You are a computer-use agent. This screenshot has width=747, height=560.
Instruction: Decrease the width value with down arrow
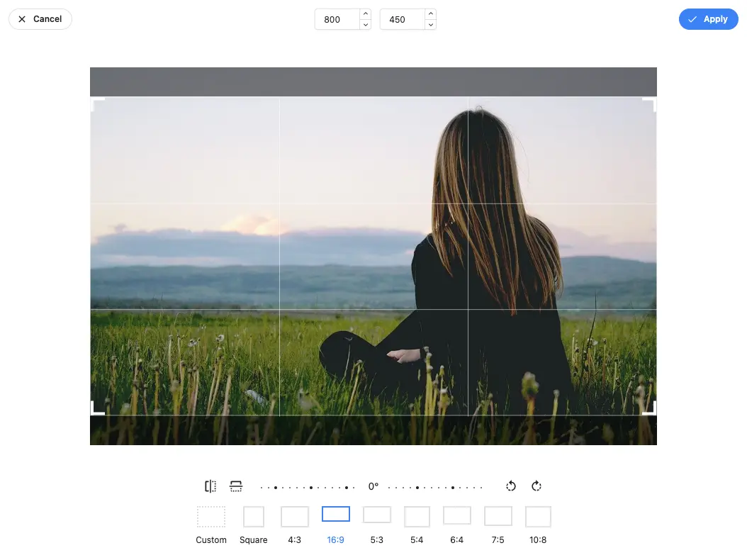365,25
